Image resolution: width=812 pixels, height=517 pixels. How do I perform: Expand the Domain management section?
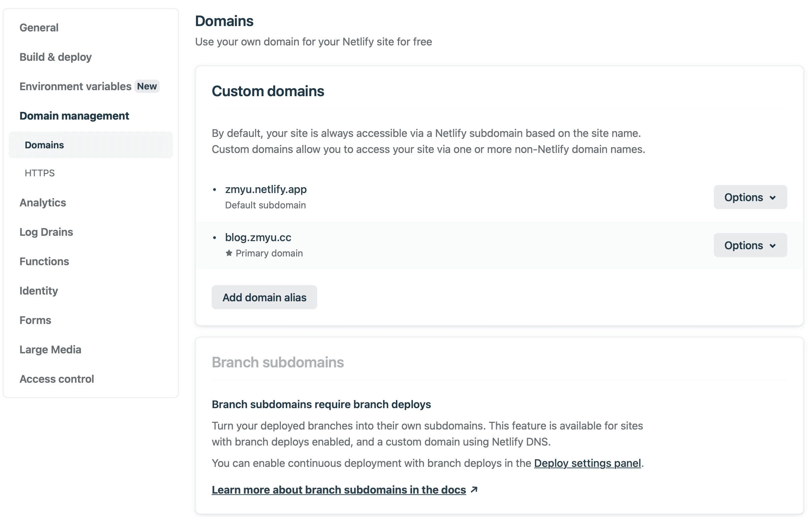74,116
